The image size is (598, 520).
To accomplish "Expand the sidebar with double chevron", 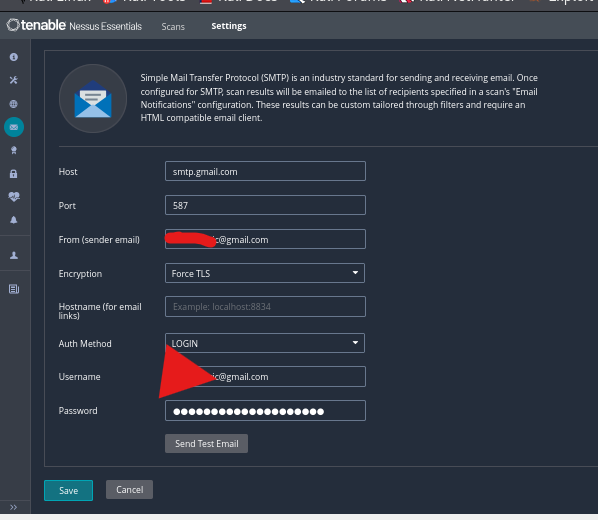I will (14, 507).
